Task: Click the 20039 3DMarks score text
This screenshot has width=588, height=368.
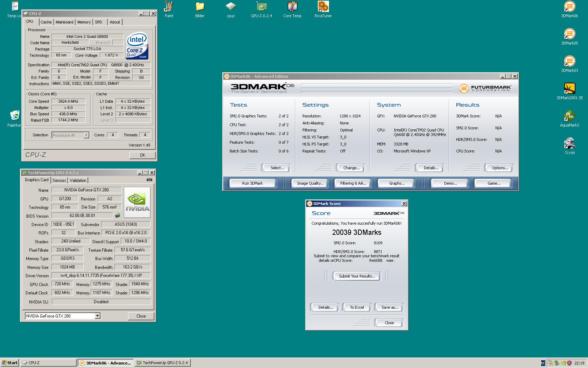Action: tap(357, 232)
